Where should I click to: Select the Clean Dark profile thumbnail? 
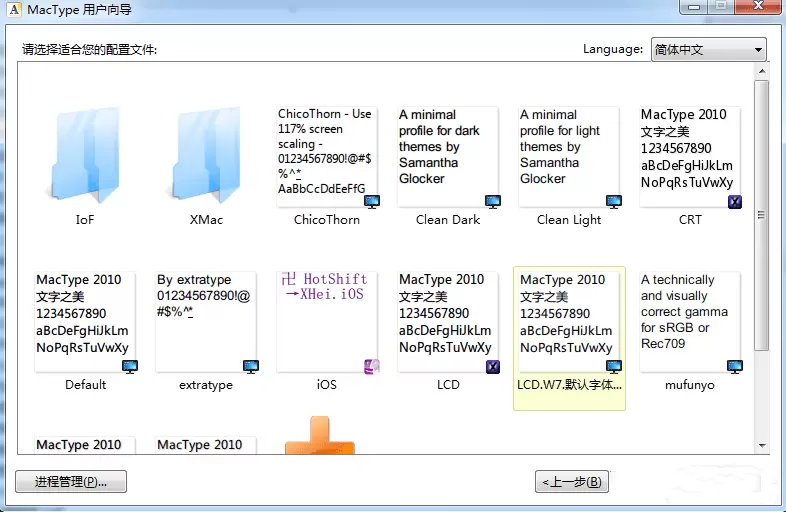[448, 156]
